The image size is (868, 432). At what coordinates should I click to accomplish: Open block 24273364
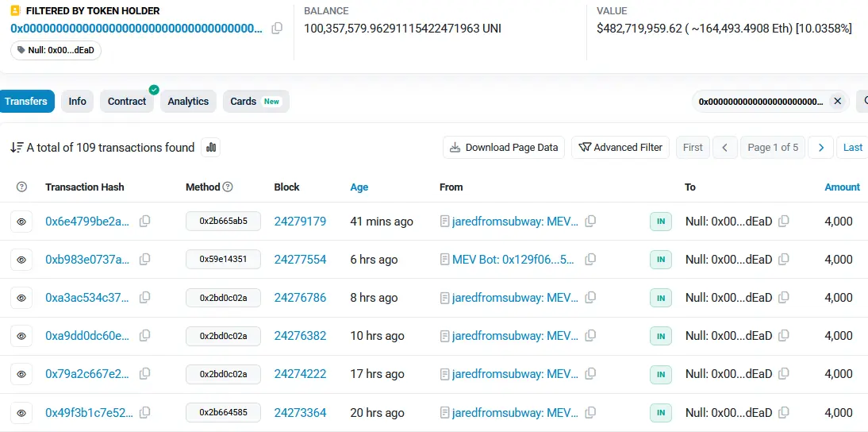(x=300, y=413)
